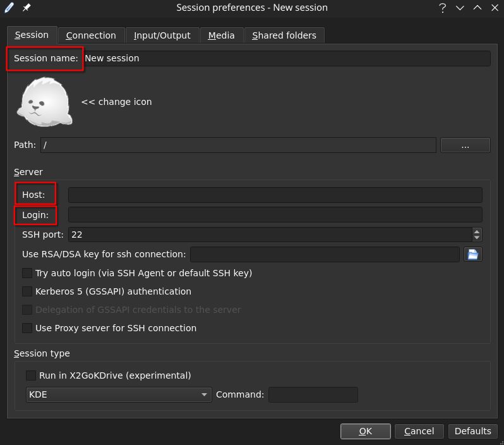504x445 pixels.
Task: Increase SSH port with up arrow
Action: (477, 231)
